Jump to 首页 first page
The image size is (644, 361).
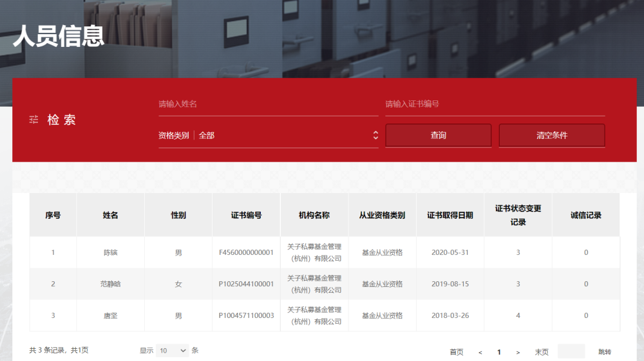tap(457, 352)
